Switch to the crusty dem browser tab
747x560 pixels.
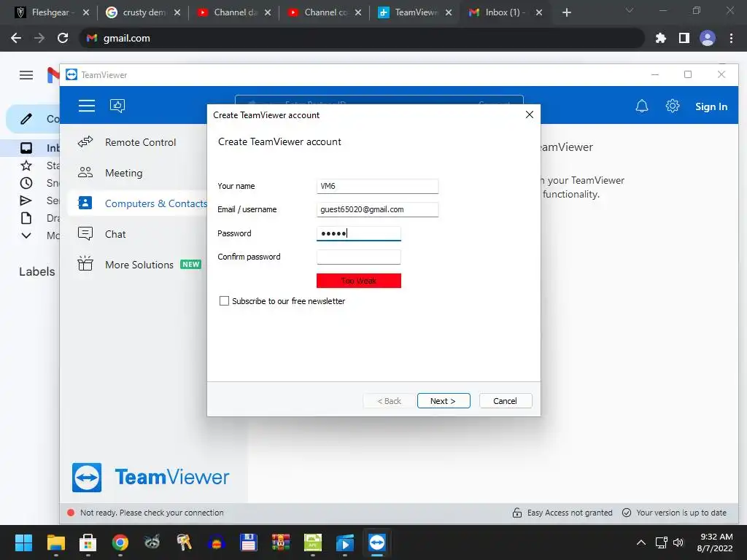tap(143, 12)
